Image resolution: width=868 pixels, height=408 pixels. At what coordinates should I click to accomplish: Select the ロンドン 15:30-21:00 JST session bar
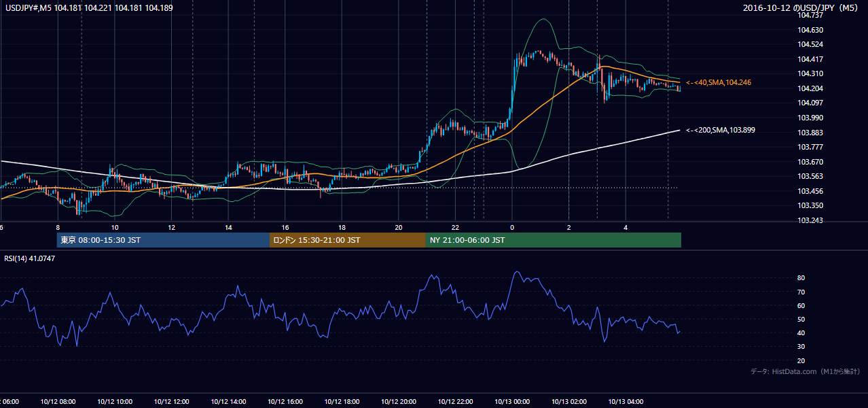click(x=348, y=240)
